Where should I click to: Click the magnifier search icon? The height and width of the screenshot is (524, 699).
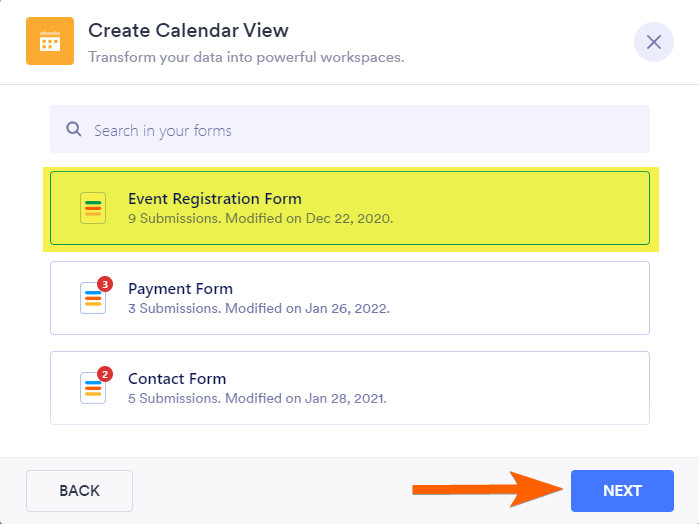73,129
